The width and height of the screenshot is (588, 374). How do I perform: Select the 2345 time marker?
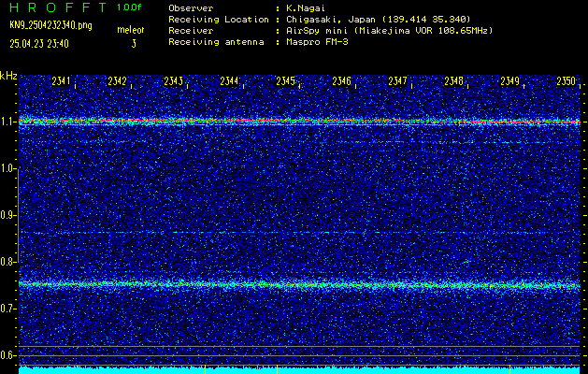(x=285, y=81)
